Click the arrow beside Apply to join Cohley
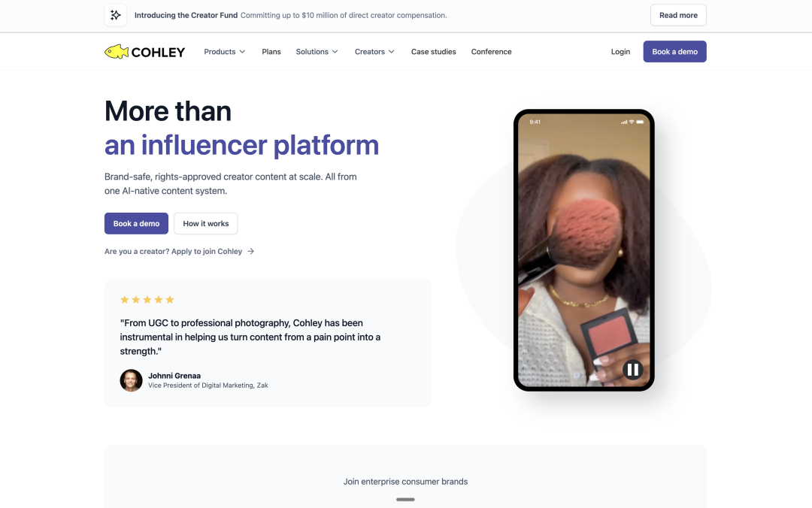 [250, 251]
